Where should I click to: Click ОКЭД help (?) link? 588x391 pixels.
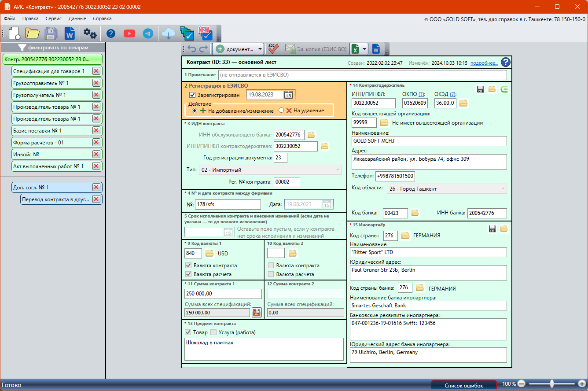pos(453,94)
